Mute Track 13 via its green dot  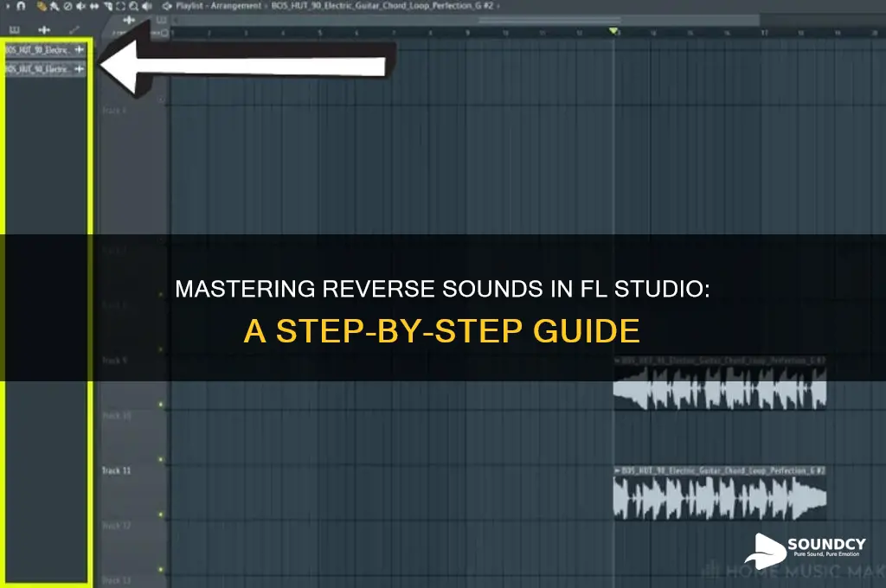pos(160,569)
